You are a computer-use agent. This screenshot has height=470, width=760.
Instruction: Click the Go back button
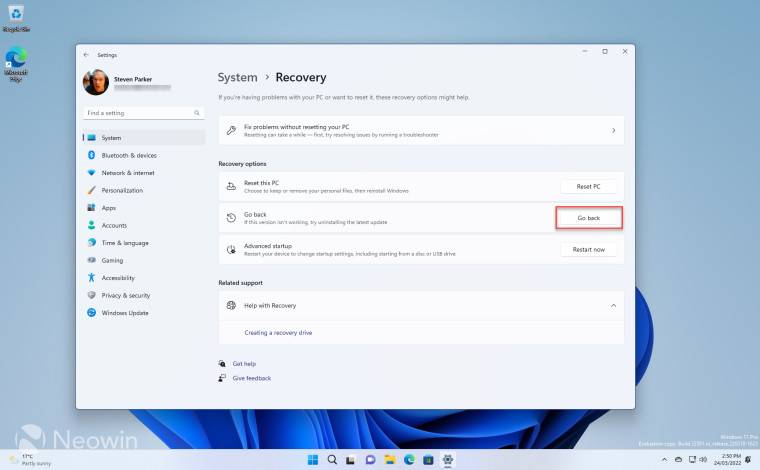tap(588, 217)
